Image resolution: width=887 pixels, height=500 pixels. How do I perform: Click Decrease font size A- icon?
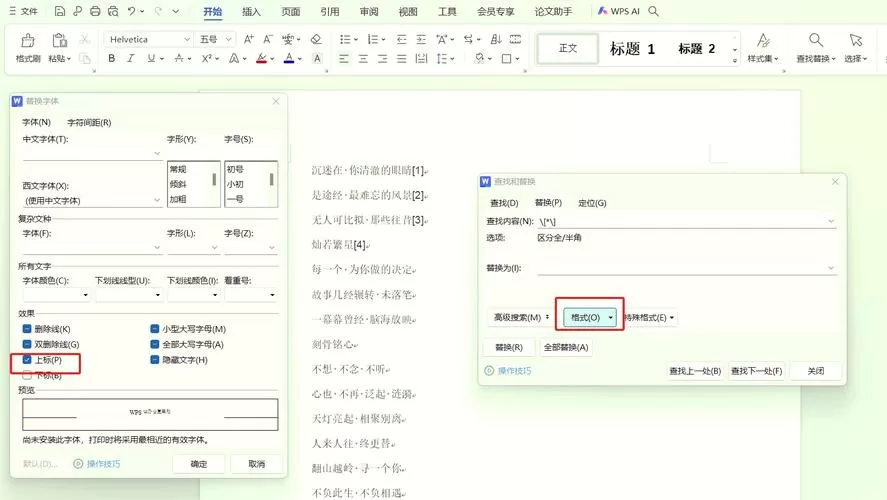pyautogui.click(x=268, y=39)
